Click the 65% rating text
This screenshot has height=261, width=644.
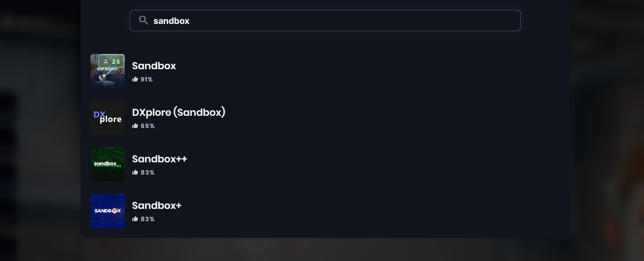[147, 126]
